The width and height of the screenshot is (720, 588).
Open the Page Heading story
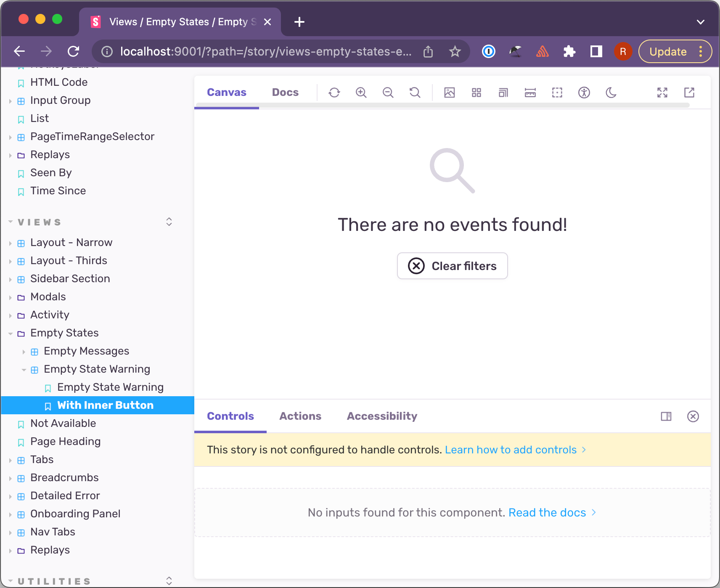point(65,441)
